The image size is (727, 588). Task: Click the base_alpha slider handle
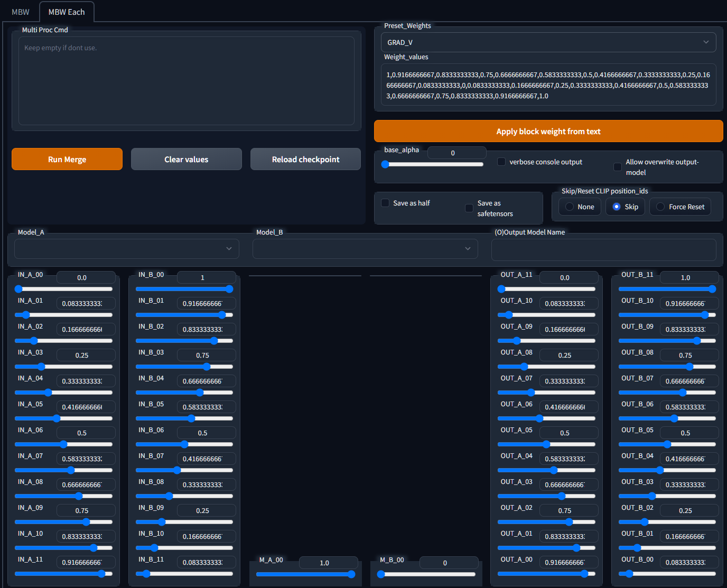(x=385, y=164)
